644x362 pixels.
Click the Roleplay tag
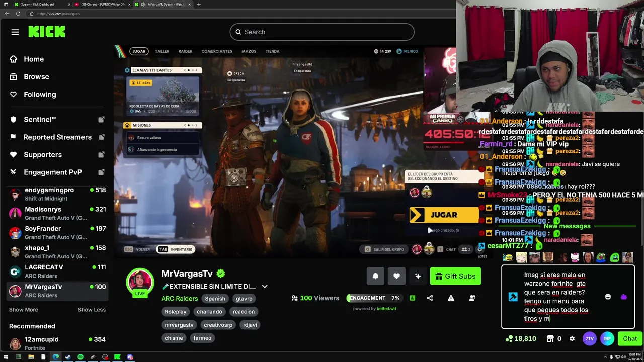tap(176, 312)
